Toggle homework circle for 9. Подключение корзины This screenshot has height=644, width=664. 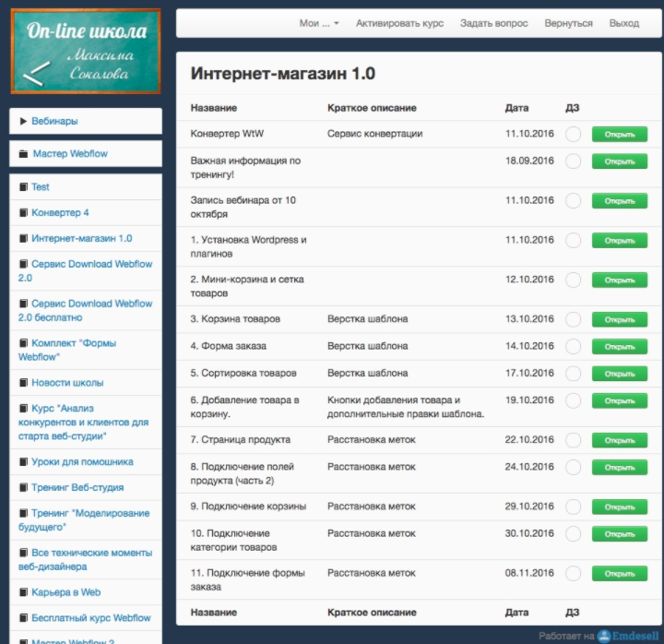tap(573, 507)
